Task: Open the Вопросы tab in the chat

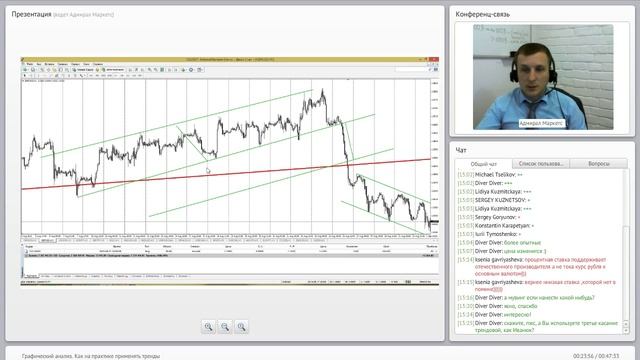Action: (599, 164)
